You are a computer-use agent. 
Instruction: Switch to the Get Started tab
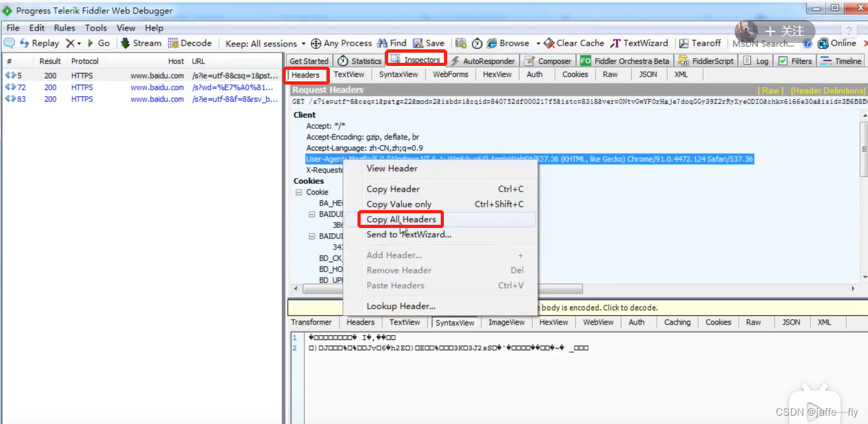309,61
